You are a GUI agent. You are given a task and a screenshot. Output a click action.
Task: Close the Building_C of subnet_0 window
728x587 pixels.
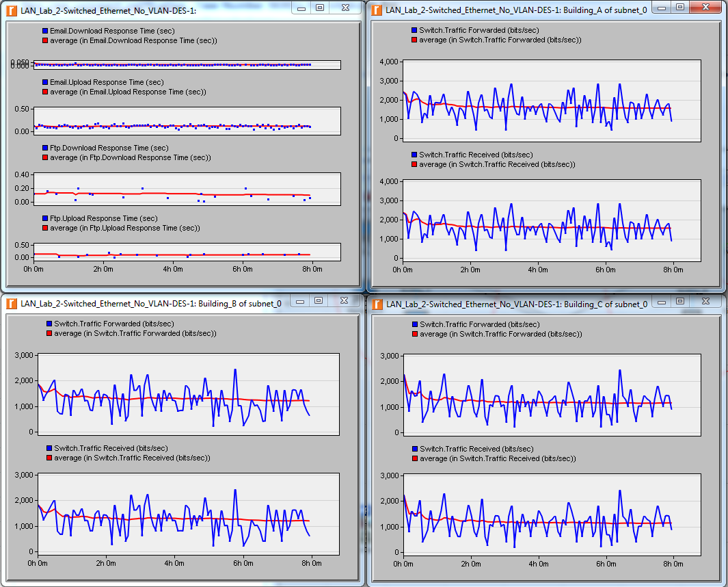tap(705, 302)
